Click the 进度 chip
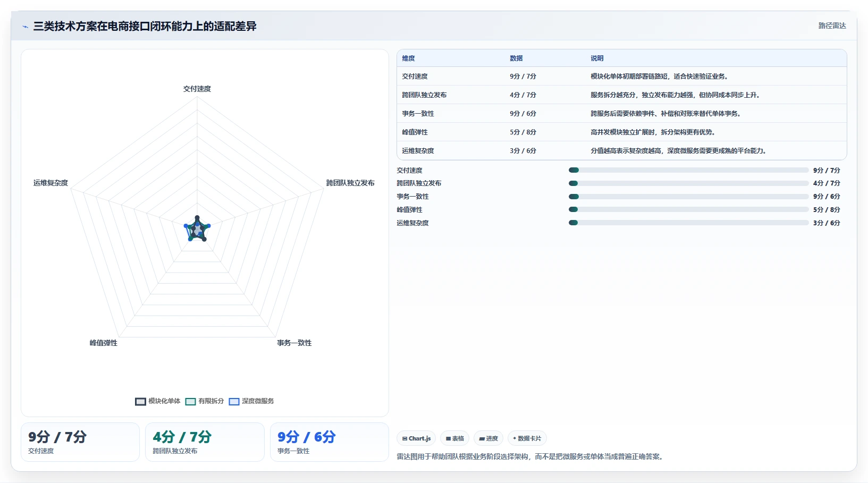The image size is (868, 483). pyautogui.click(x=488, y=438)
